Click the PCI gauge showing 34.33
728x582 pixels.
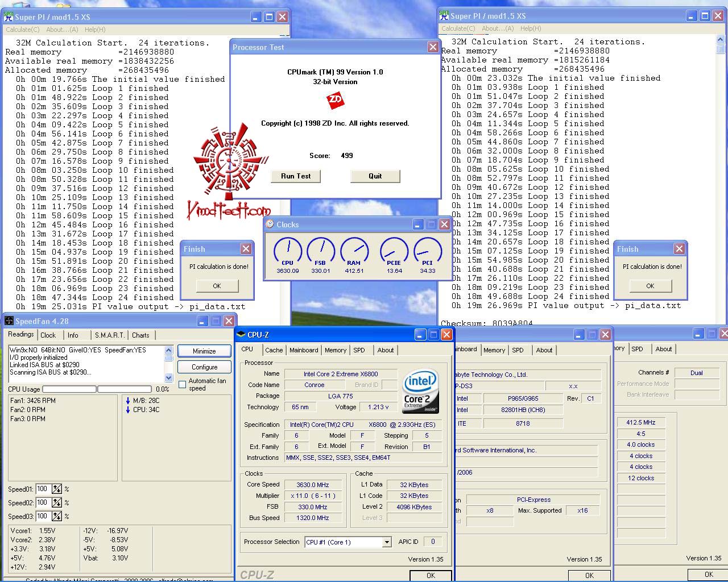click(428, 251)
